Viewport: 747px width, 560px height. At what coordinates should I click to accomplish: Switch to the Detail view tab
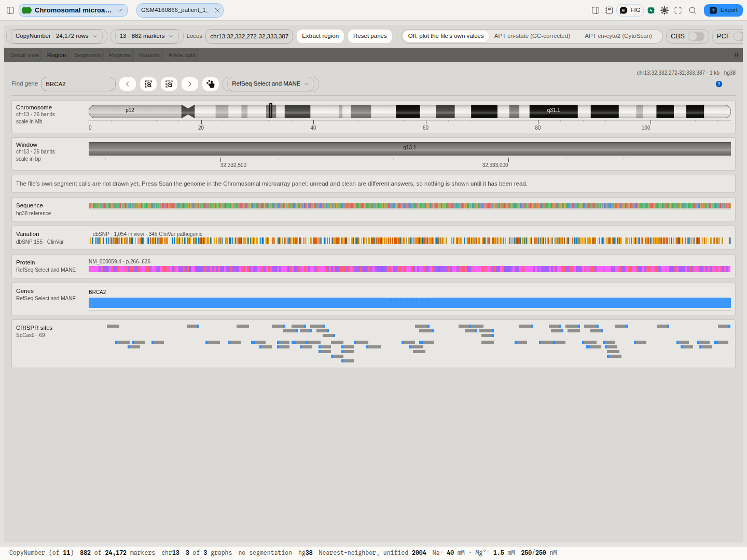[x=24, y=55]
